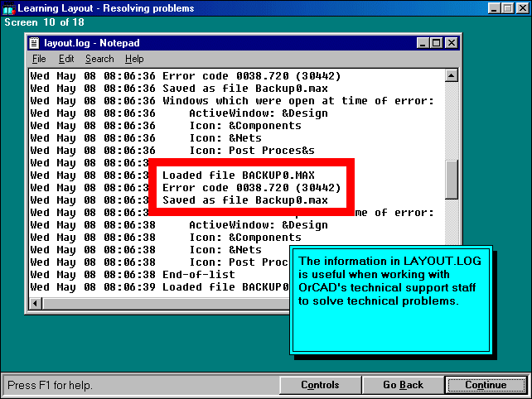Image resolution: width=532 pixels, height=399 pixels.
Task: Click the vertical scrollbar thumb in Notepad
Action: click(452, 179)
